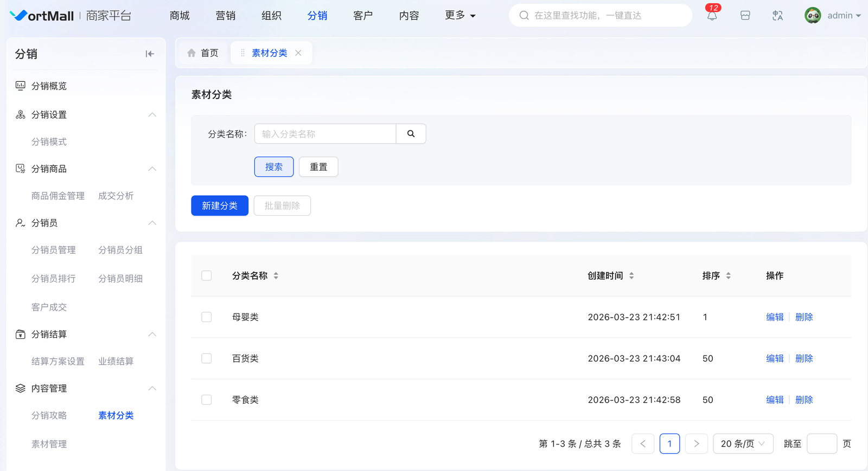This screenshot has width=868, height=471.
Task: Collapse the sidebar with the collapse icon
Action: click(150, 54)
